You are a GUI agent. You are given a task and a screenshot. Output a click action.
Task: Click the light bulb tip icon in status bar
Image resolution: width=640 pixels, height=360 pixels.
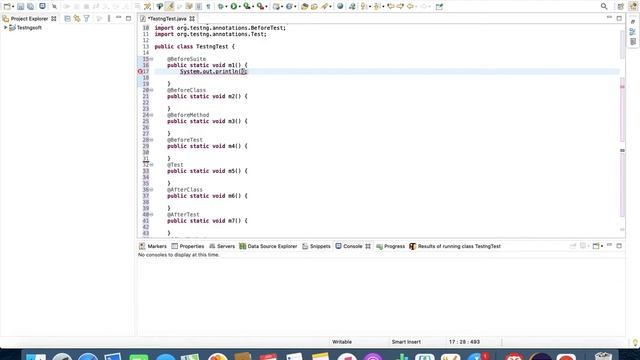pos(635,342)
